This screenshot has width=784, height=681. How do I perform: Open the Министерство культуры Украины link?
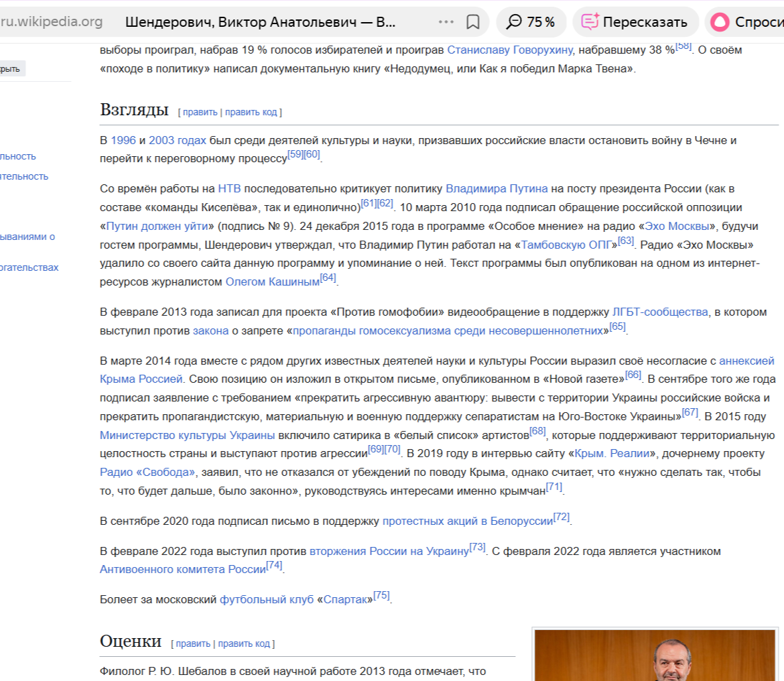coord(188,435)
